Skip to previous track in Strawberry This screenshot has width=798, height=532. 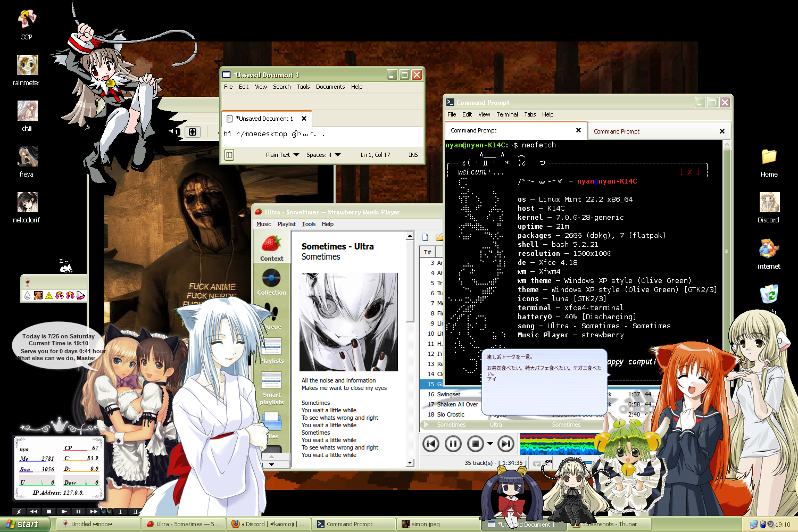tap(431, 443)
